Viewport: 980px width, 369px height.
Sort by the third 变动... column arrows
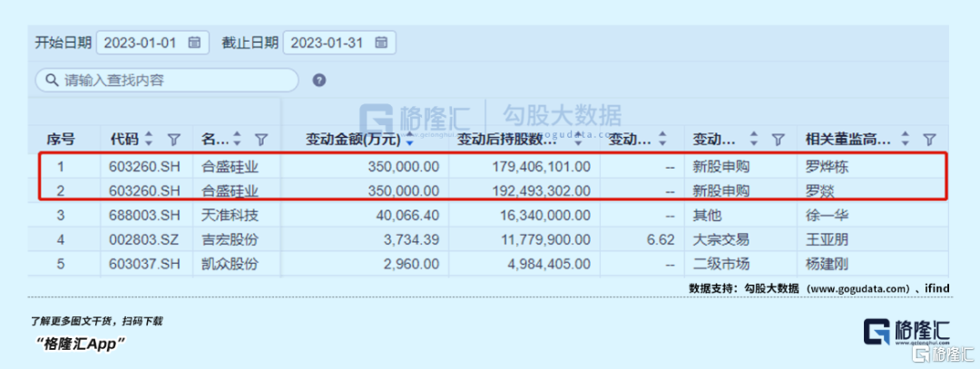663,140
